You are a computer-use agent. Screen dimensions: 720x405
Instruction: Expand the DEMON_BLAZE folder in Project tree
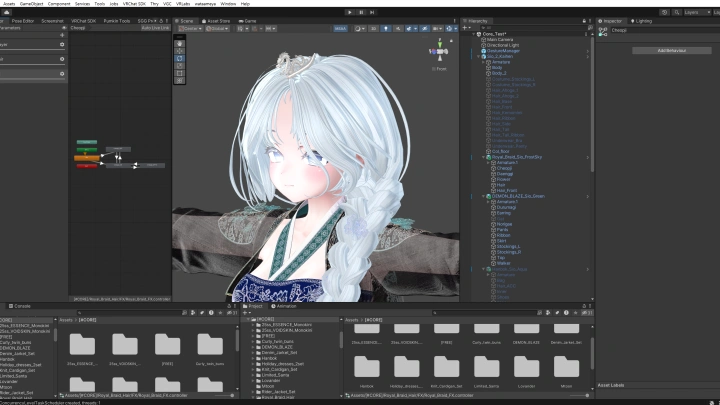[253, 347]
